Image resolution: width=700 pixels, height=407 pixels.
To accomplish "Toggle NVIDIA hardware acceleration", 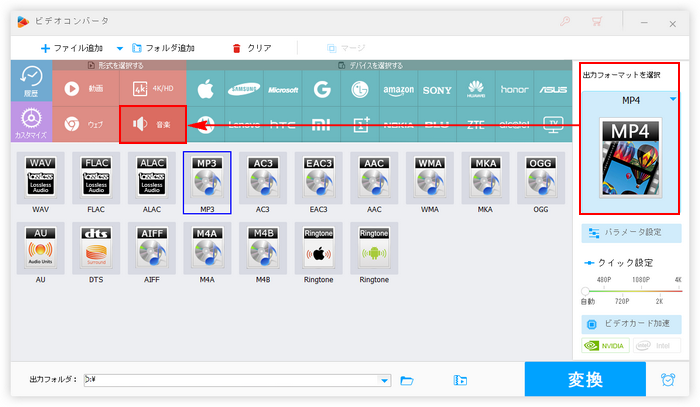I will point(604,347).
